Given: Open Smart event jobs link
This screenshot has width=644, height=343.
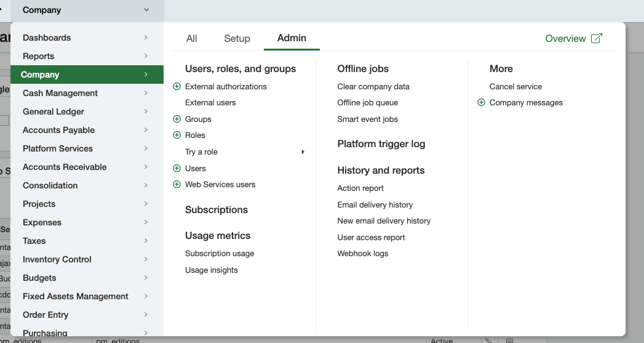Looking at the screenshot, I should point(367,119).
